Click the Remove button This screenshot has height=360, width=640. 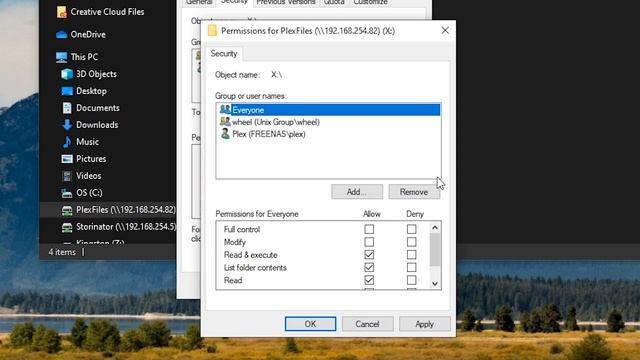(x=414, y=192)
